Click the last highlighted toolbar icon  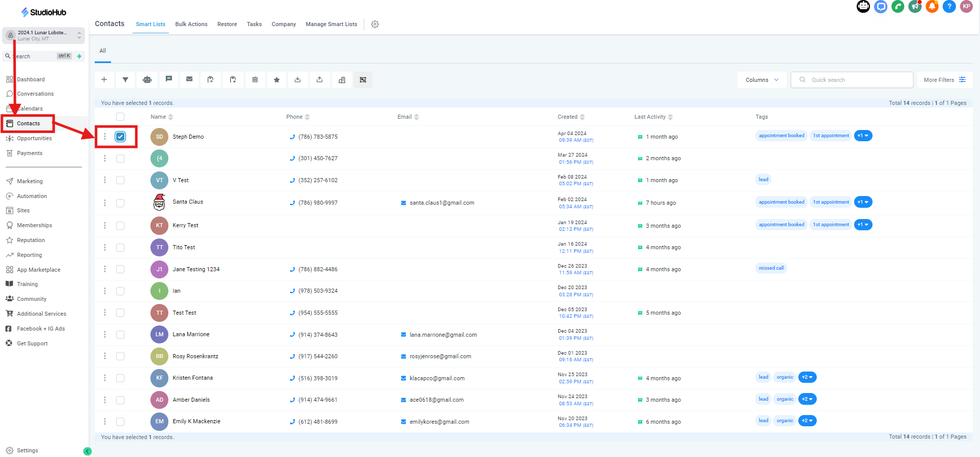tap(363, 80)
